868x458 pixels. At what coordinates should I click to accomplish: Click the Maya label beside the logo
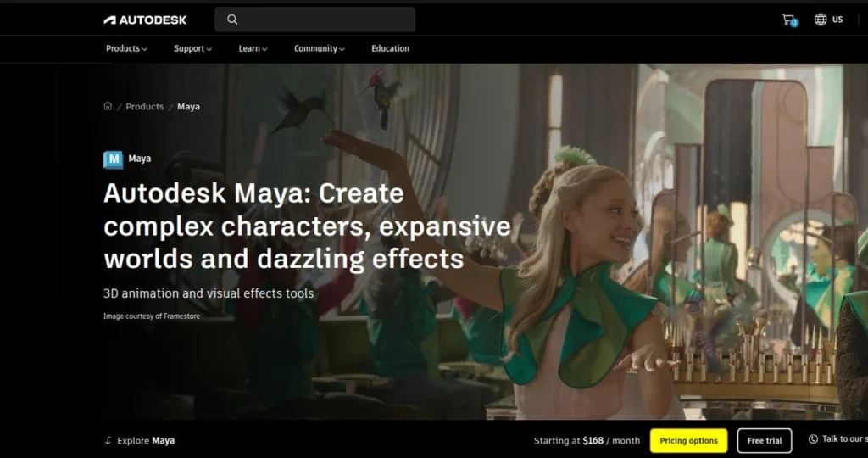point(140,159)
